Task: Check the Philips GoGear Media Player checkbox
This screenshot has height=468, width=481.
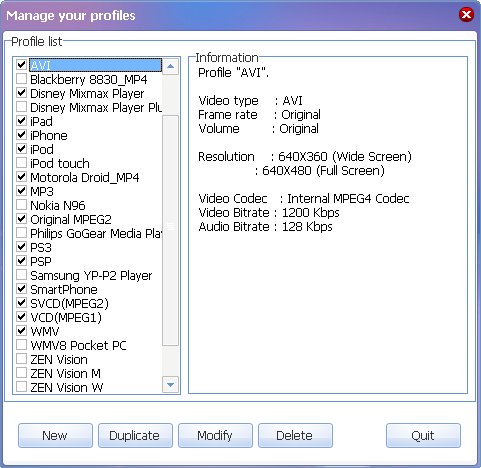Action: (x=21, y=232)
